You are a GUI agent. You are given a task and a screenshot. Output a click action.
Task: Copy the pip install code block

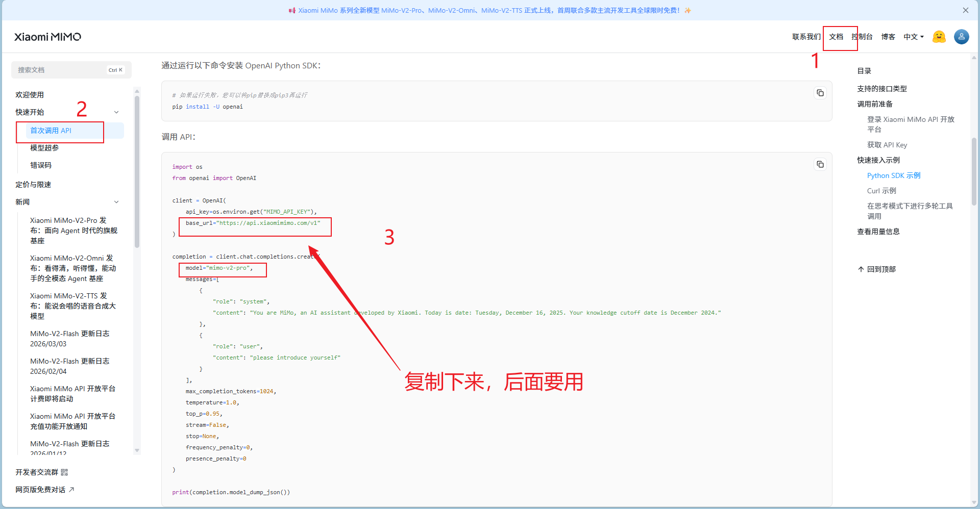[x=820, y=93]
